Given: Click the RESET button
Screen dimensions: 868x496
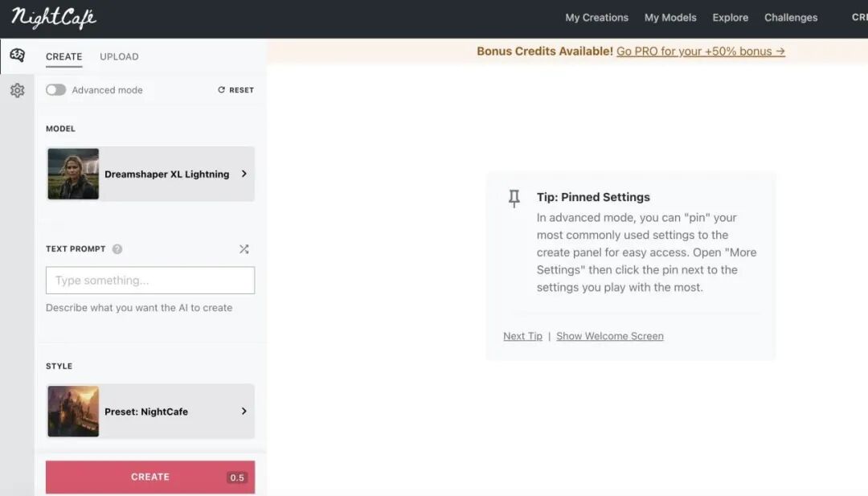Looking at the screenshot, I should click(235, 90).
